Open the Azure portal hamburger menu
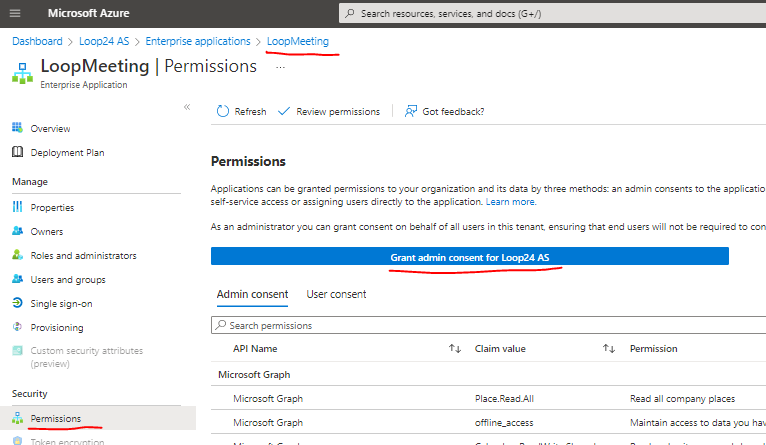The width and height of the screenshot is (766, 445). point(15,13)
